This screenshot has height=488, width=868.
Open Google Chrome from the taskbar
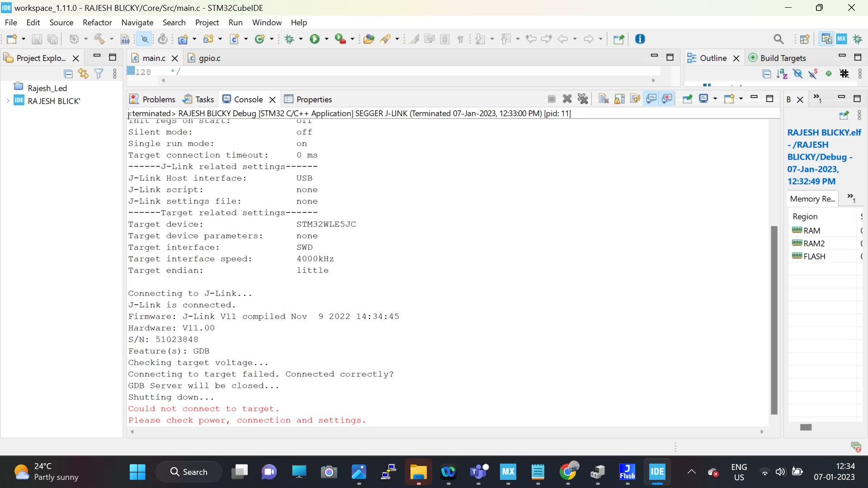568,472
